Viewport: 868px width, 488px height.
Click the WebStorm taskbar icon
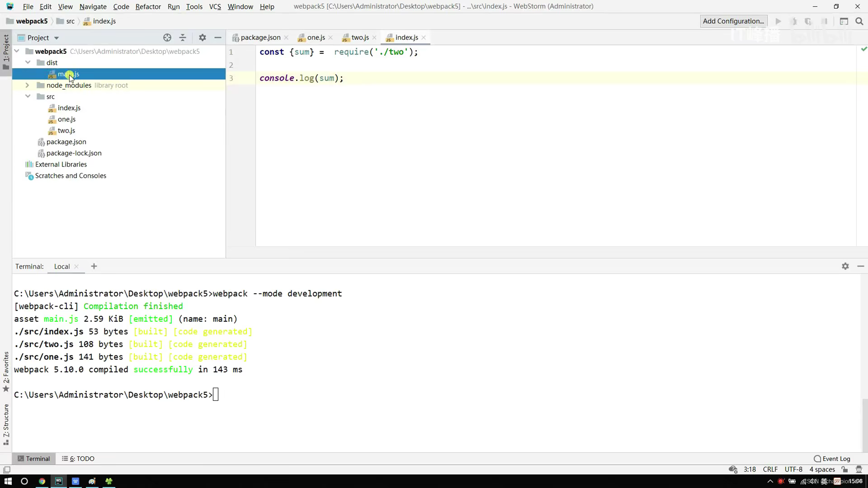[x=59, y=481]
